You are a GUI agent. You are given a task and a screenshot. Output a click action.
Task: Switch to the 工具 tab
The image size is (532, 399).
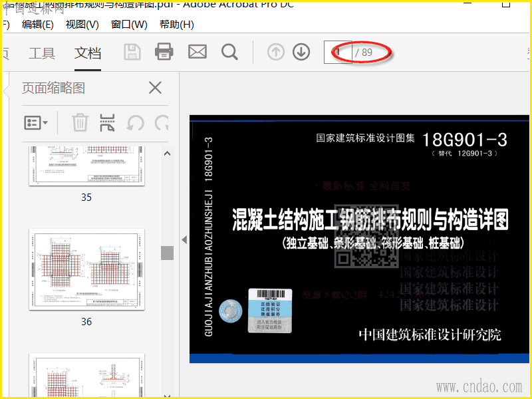[42, 53]
